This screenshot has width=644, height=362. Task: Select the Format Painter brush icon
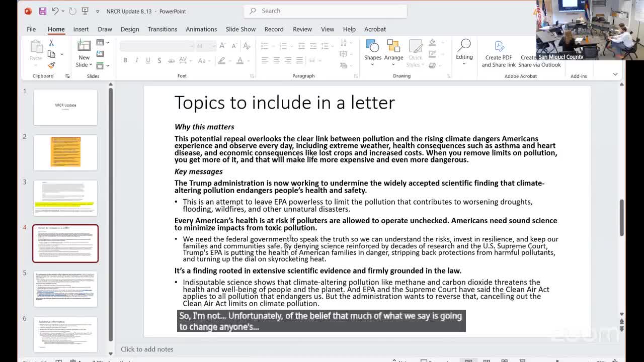pos(51,65)
